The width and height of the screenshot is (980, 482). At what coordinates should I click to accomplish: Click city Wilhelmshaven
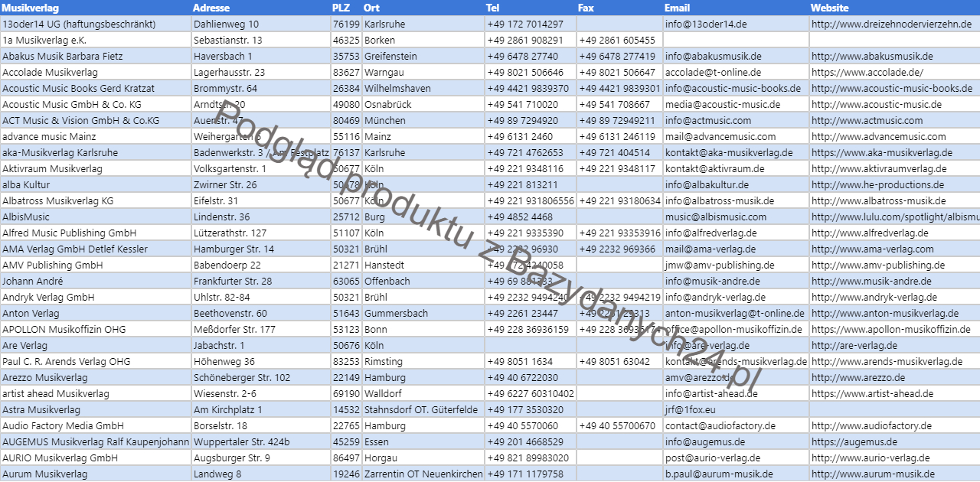point(423,88)
